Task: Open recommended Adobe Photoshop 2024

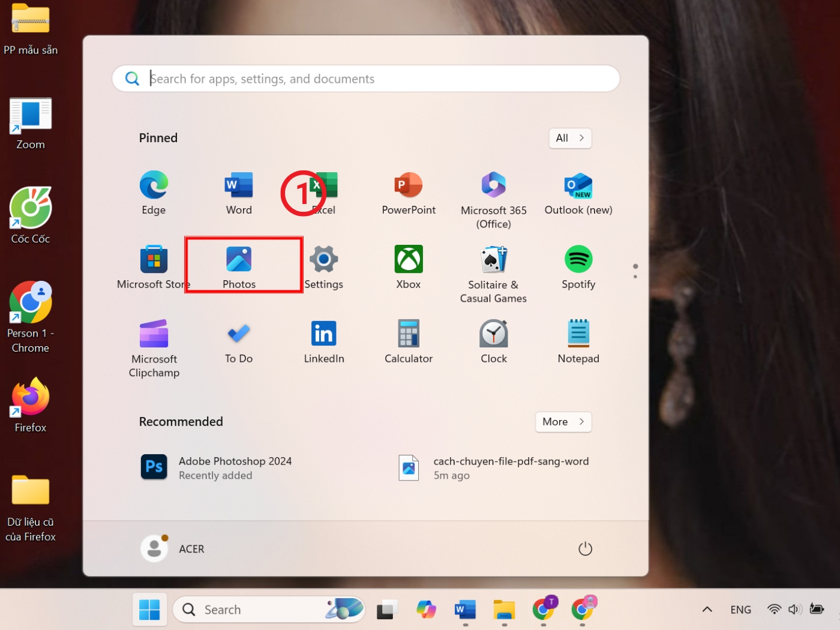Action: click(217, 468)
